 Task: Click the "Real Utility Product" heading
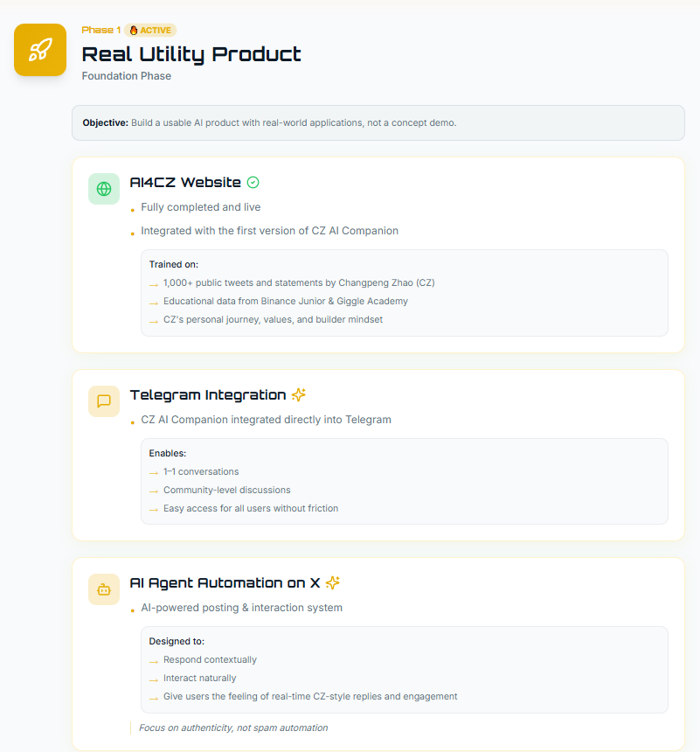pos(191,54)
